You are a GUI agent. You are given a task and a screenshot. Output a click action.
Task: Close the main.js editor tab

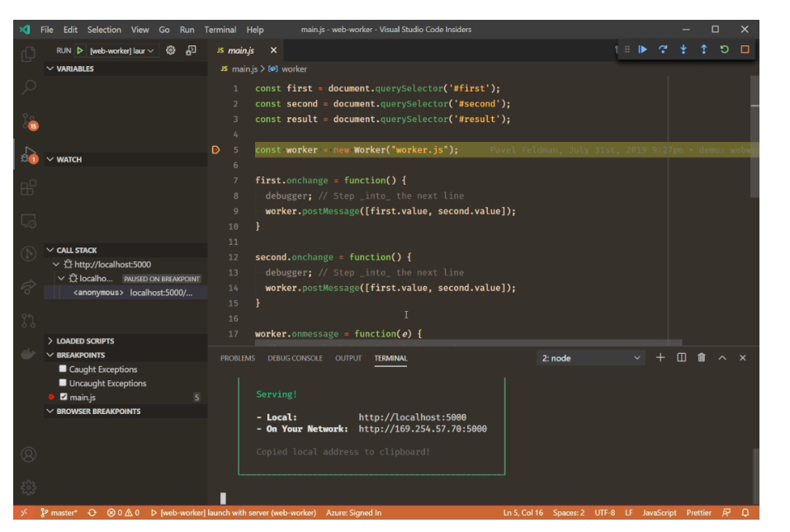(x=273, y=50)
